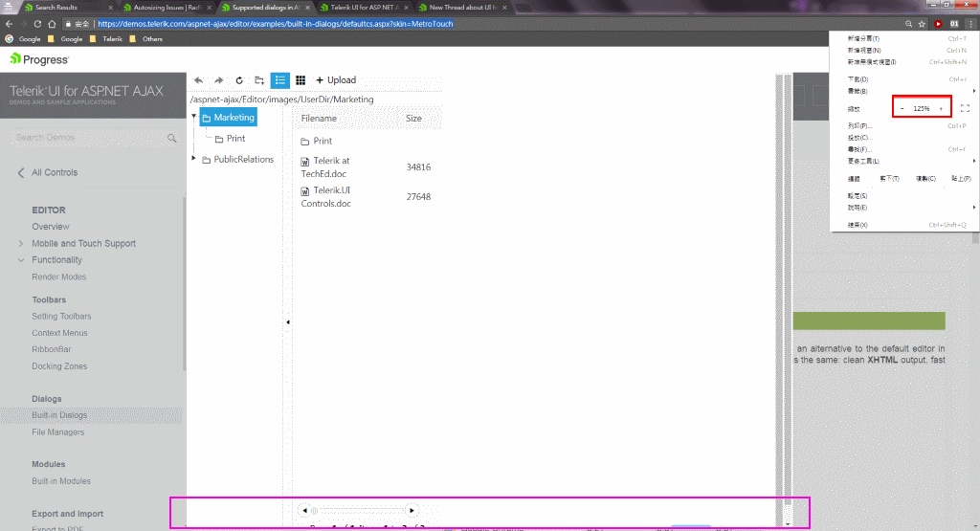Open Setting Toolbars demo
This screenshot has height=531, width=980.
click(61, 316)
